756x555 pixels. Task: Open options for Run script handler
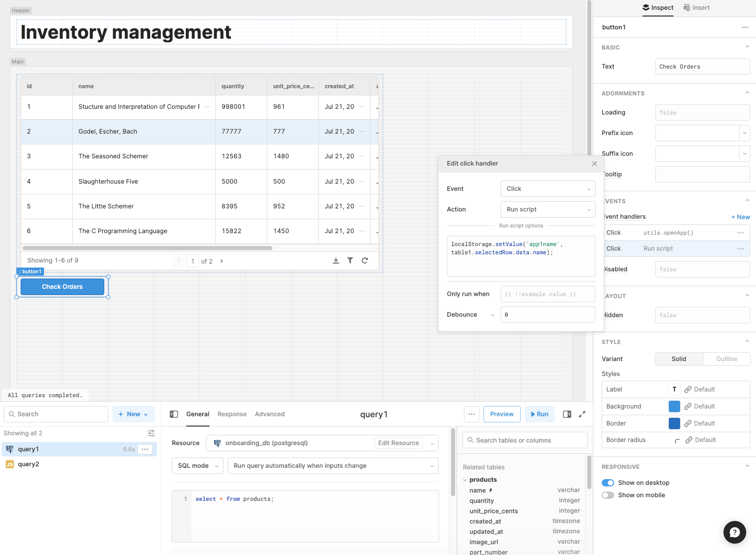click(741, 249)
